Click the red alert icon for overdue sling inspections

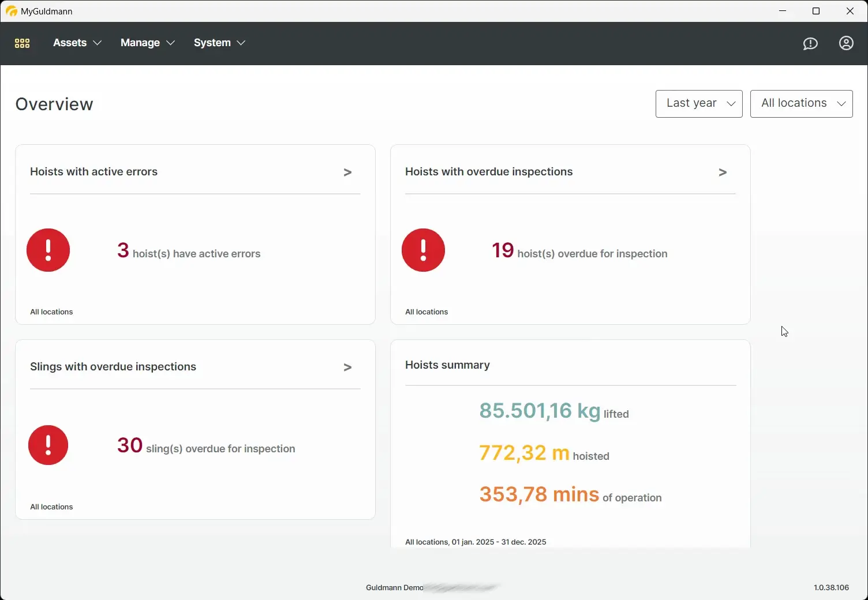click(x=48, y=445)
